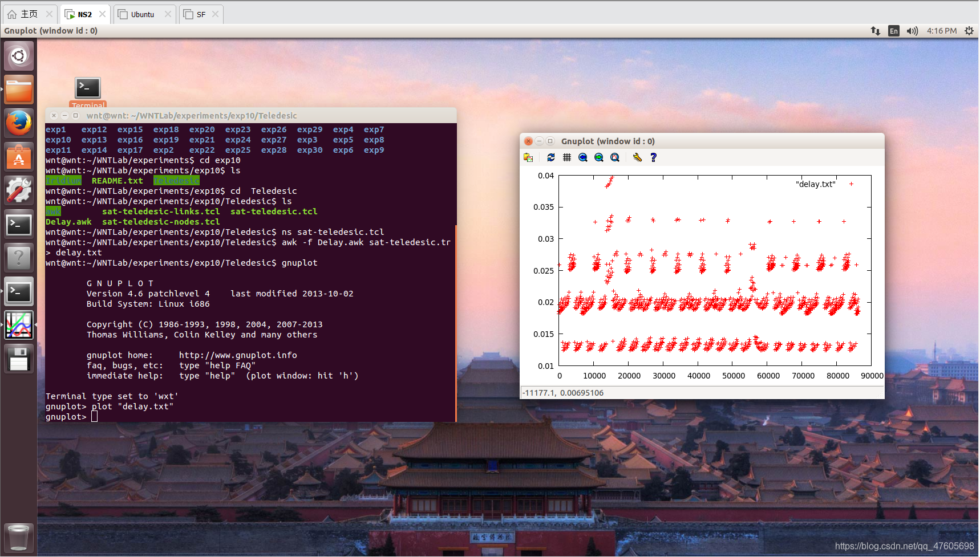Click the 0.04 y-axis label in plot
The image size is (980, 557).
(546, 176)
